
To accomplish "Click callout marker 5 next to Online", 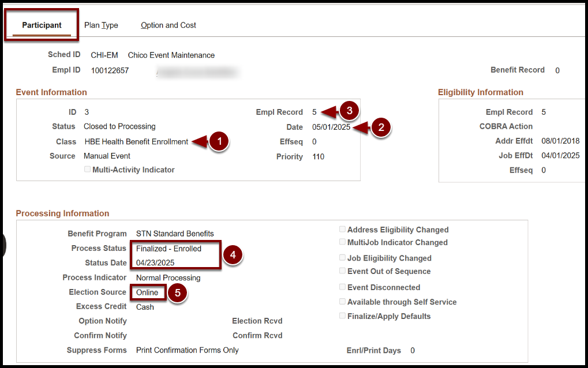I will click(x=177, y=292).
